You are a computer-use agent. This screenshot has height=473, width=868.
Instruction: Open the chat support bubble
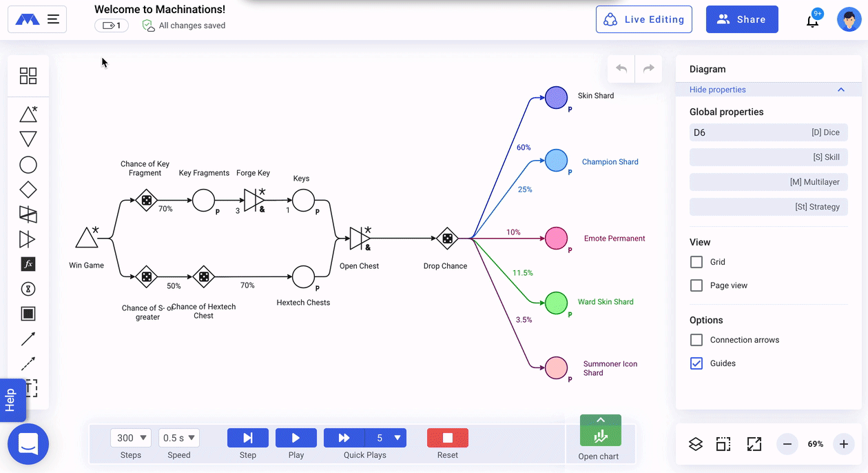pyautogui.click(x=28, y=444)
